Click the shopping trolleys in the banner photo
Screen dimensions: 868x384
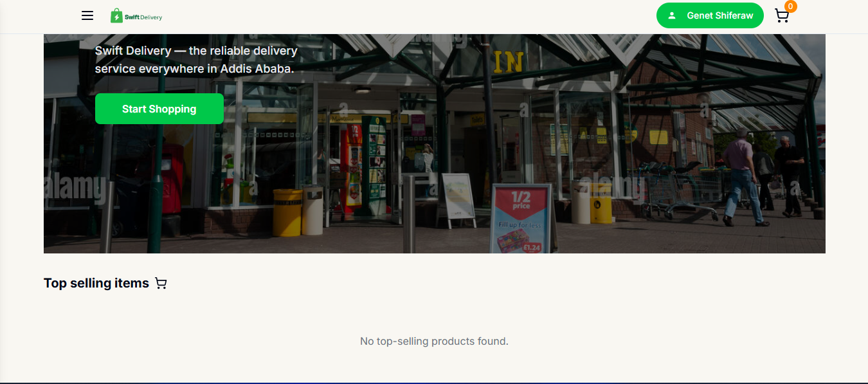coord(682,190)
